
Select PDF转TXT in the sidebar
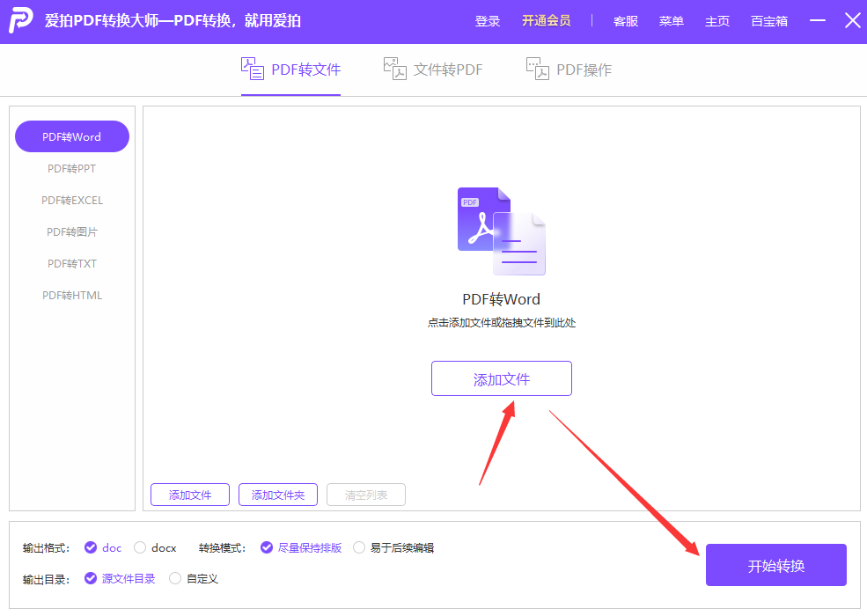(x=72, y=264)
